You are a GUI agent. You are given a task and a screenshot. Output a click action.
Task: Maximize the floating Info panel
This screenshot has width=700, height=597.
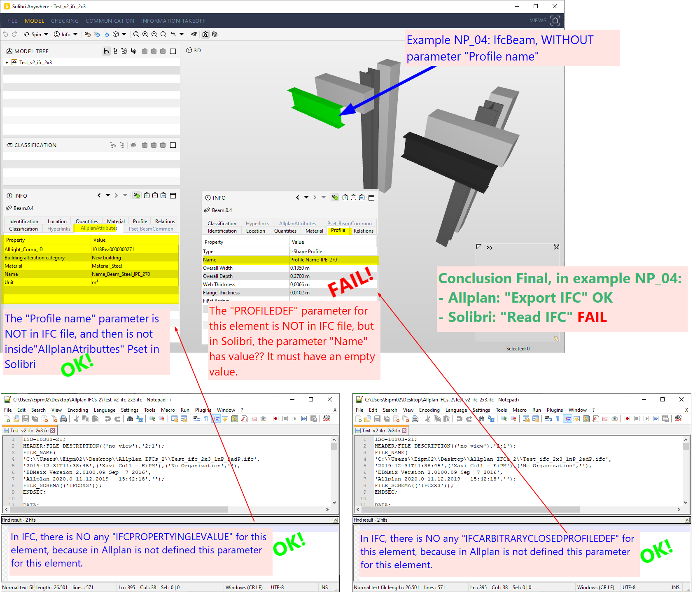(x=371, y=198)
